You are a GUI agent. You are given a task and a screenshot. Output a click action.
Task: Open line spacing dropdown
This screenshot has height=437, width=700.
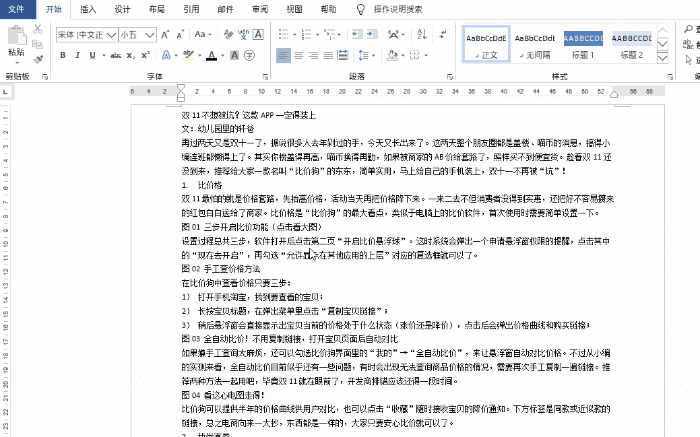click(x=367, y=55)
